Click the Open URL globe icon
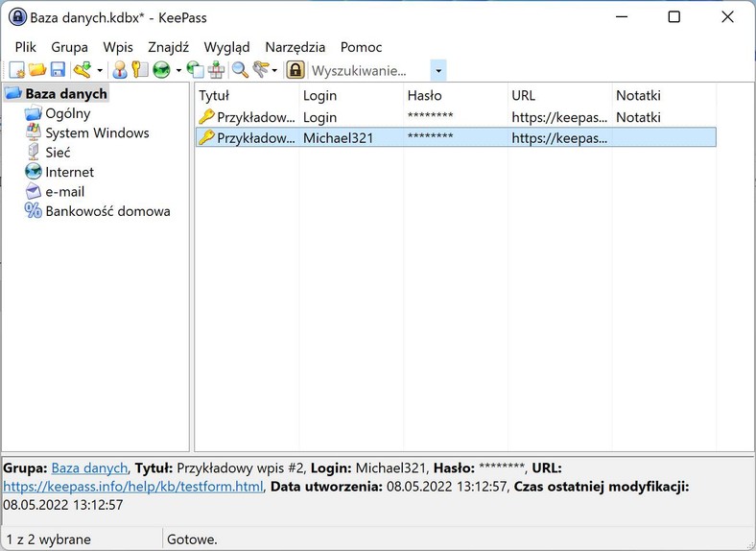Viewport: 756px width, 551px height. click(x=161, y=70)
